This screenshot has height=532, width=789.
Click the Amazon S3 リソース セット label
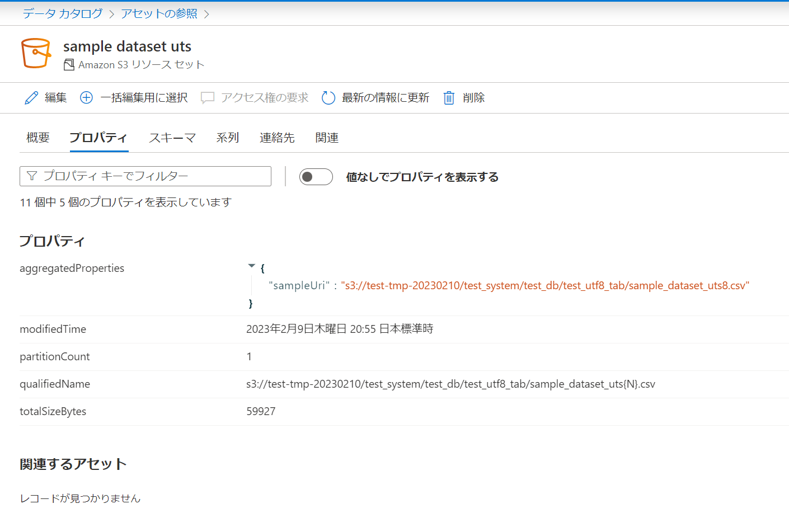tap(141, 65)
